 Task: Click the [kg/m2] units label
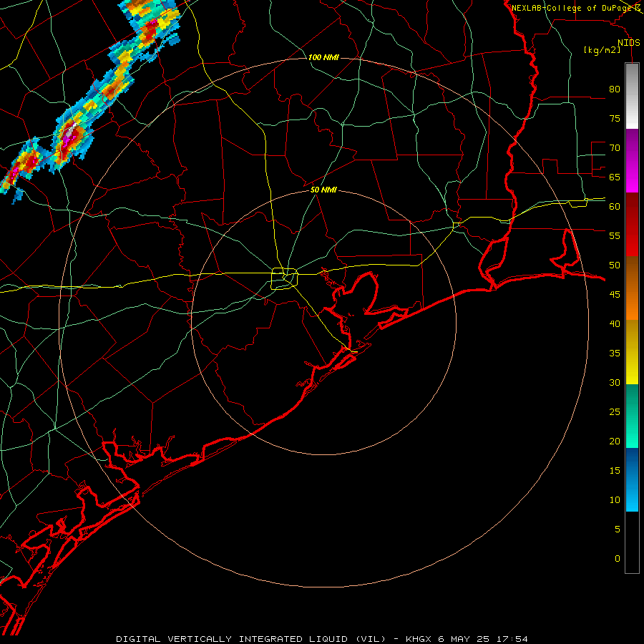pyautogui.click(x=602, y=50)
